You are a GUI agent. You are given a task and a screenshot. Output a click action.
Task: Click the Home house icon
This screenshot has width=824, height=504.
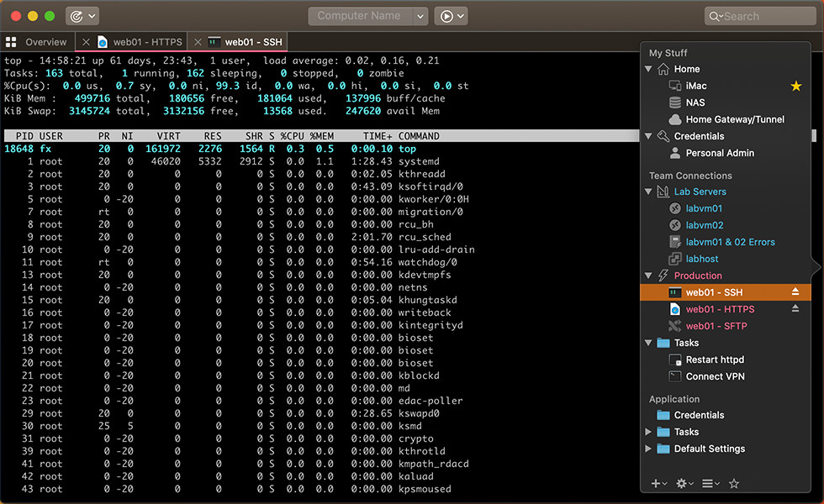[x=663, y=69]
